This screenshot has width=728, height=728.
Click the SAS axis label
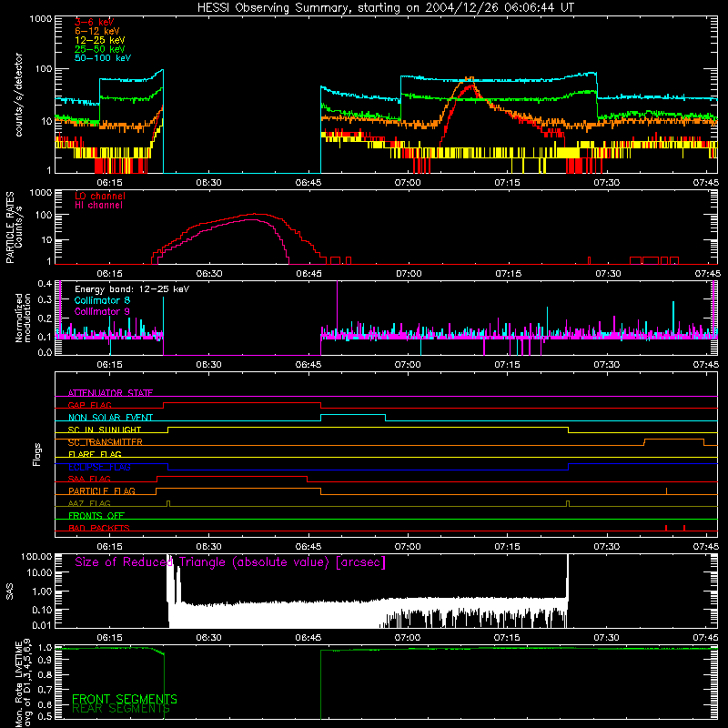[10, 591]
